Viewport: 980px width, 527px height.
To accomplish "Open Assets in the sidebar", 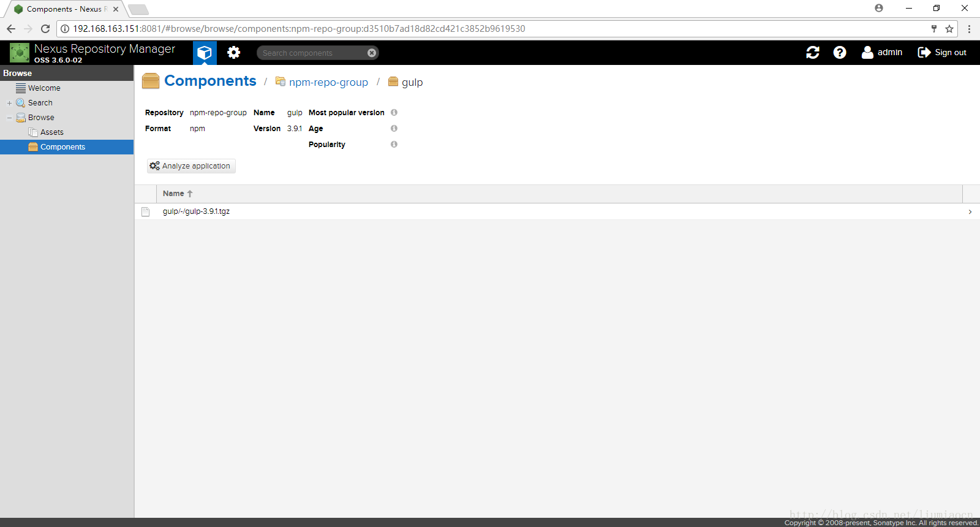I will (51, 132).
